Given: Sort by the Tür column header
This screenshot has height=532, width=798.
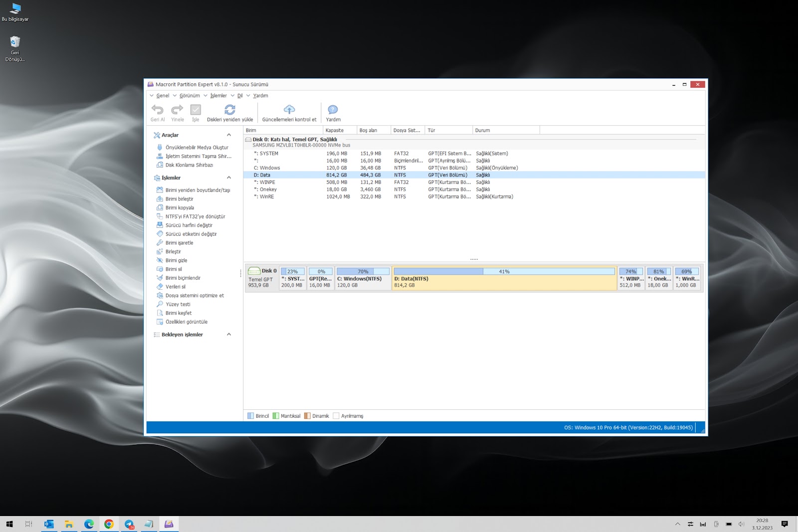Looking at the screenshot, I should [x=449, y=130].
